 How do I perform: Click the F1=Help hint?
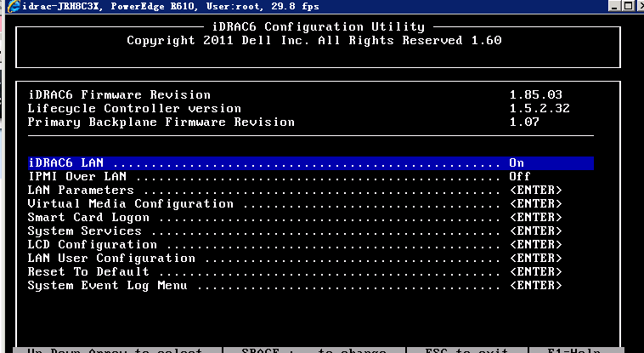[x=574, y=350]
